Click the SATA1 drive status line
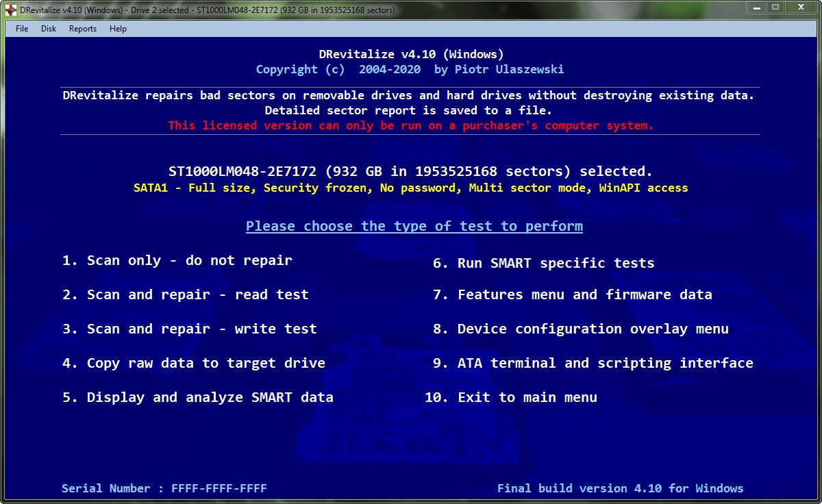Image resolution: width=822 pixels, height=504 pixels. (411, 188)
